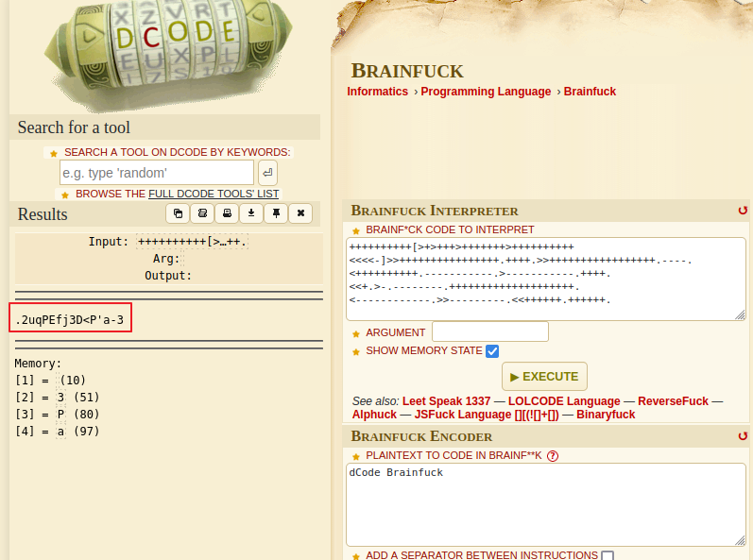The height and width of the screenshot is (560, 753).
Task: Reset the Brainfuck Interpreter section via red arrow
Action: [743, 211]
